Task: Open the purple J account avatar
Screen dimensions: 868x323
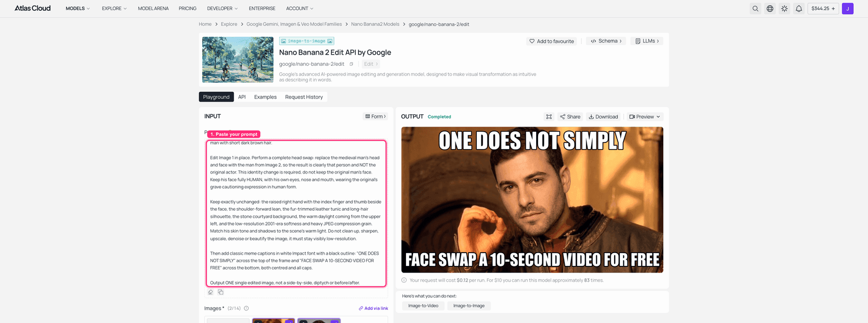Action: click(x=848, y=9)
